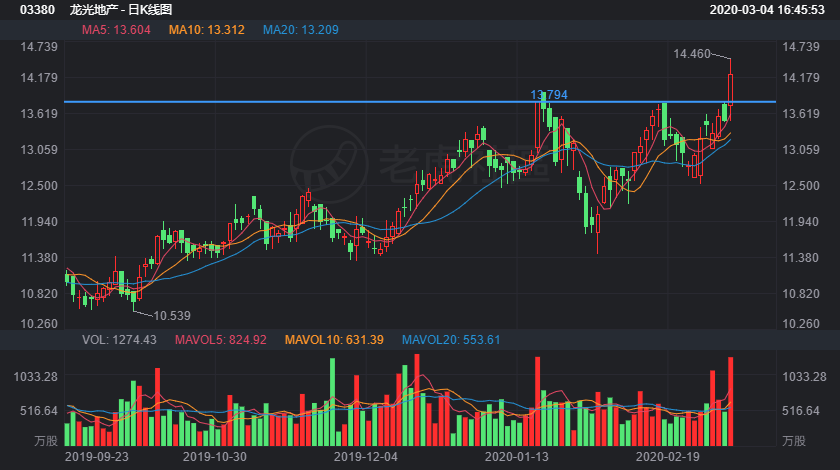The image size is (840, 470).
Task: Click the 2019-09-23 date axis label
Action: [x=96, y=457]
